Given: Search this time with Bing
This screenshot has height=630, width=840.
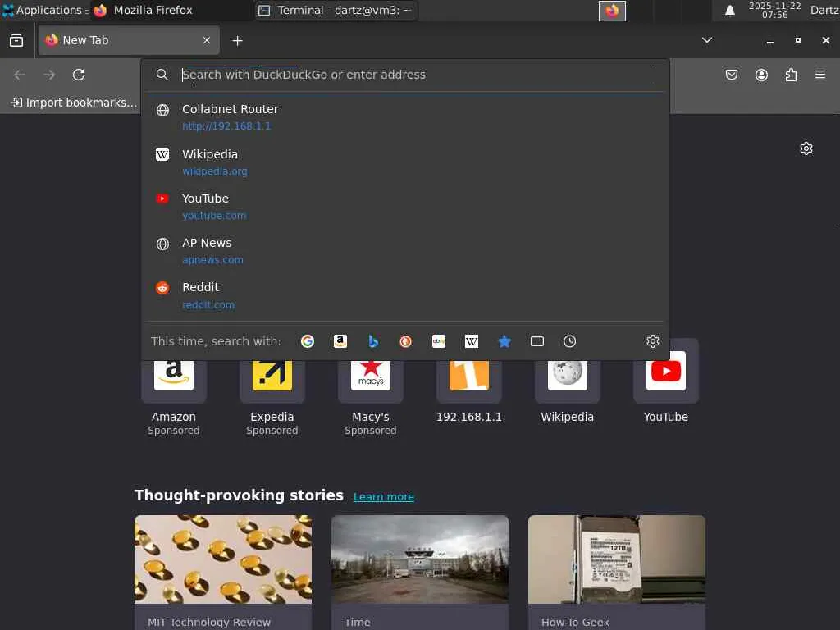Looking at the screenshot, I should [373, 341].
